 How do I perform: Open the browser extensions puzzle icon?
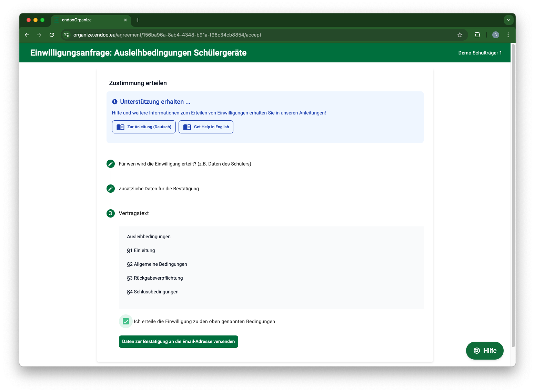pyautogui.click(x=477, y=35)
